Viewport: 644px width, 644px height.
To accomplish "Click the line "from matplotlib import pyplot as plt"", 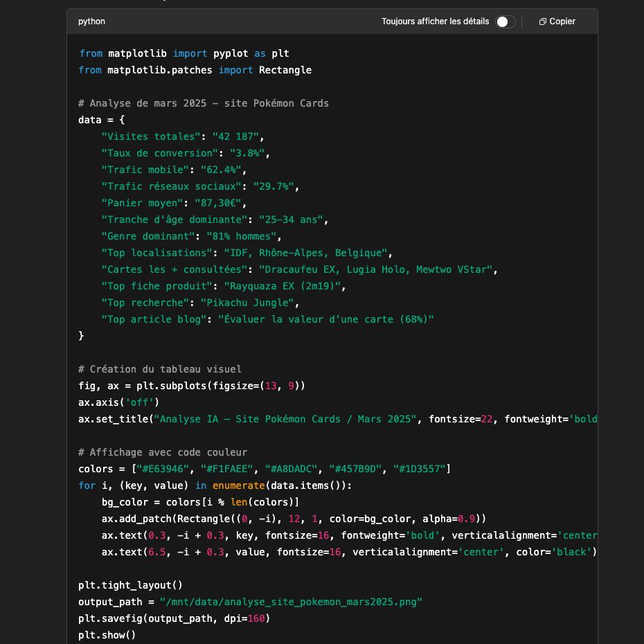I will [x=184, y=53].
